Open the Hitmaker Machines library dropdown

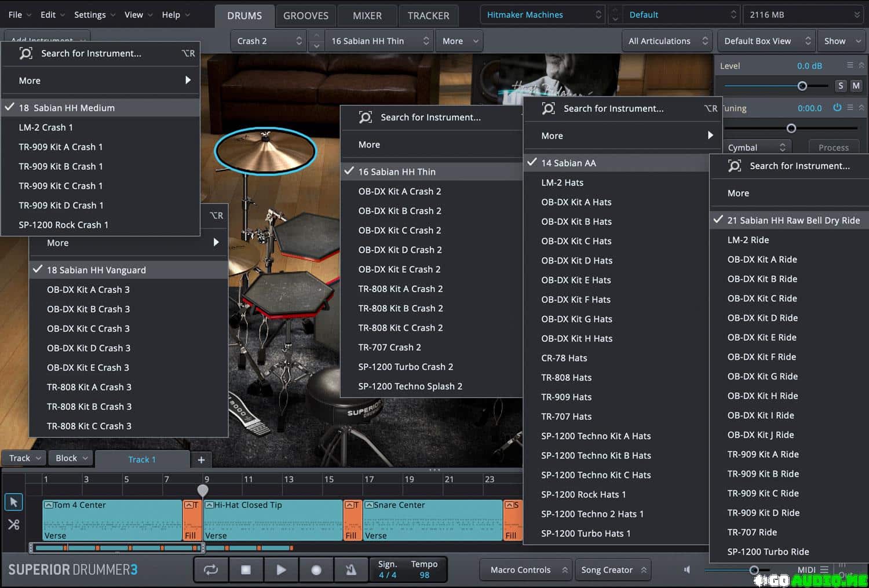point(542,15)
